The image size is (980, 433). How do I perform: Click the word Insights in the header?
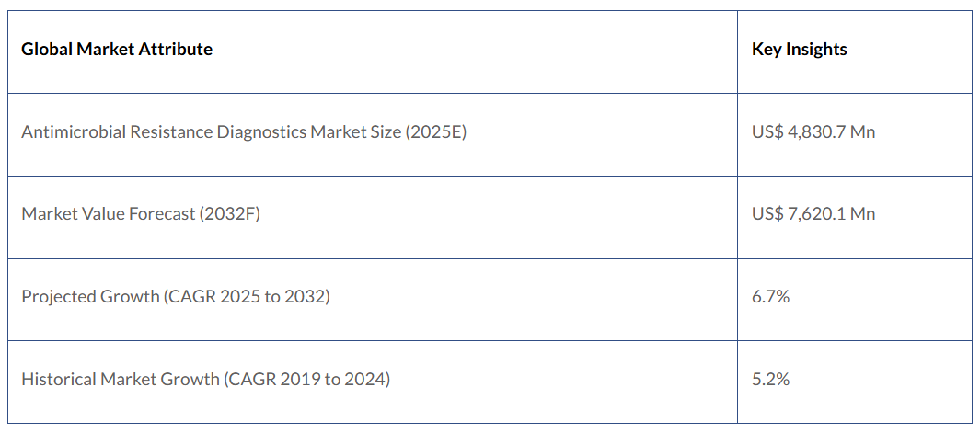click(x=816, y=50)
